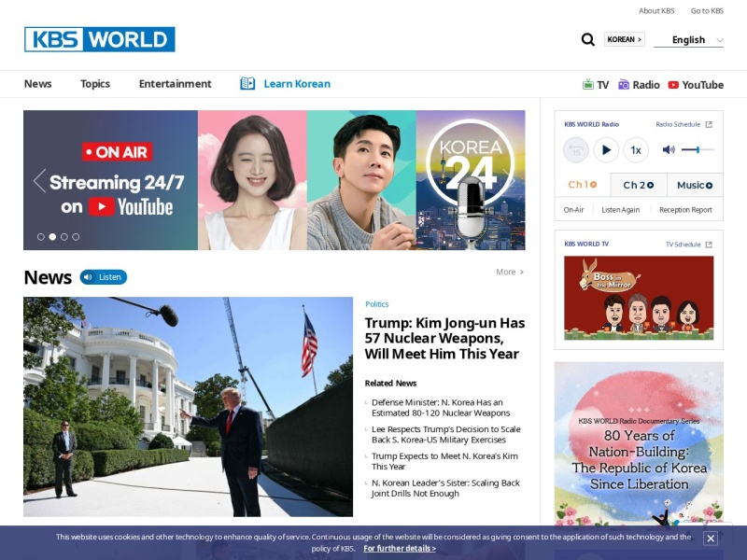Image resolution: width=747 pixels, height=560 pixels.
Task: Open the News menu
Action: click(x=37, y=84)
